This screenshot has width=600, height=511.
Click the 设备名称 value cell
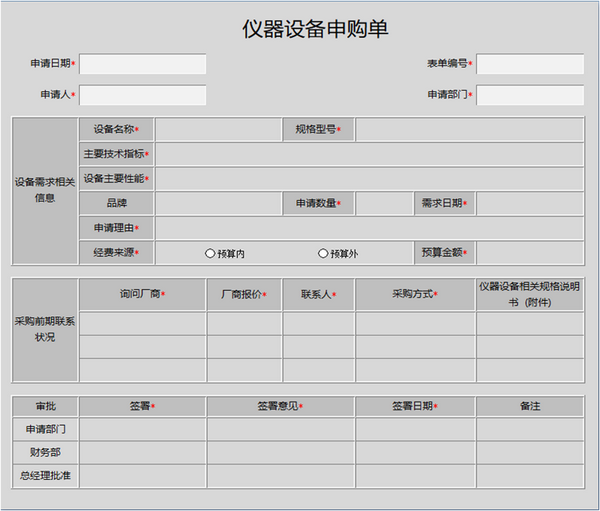point(218,129)
